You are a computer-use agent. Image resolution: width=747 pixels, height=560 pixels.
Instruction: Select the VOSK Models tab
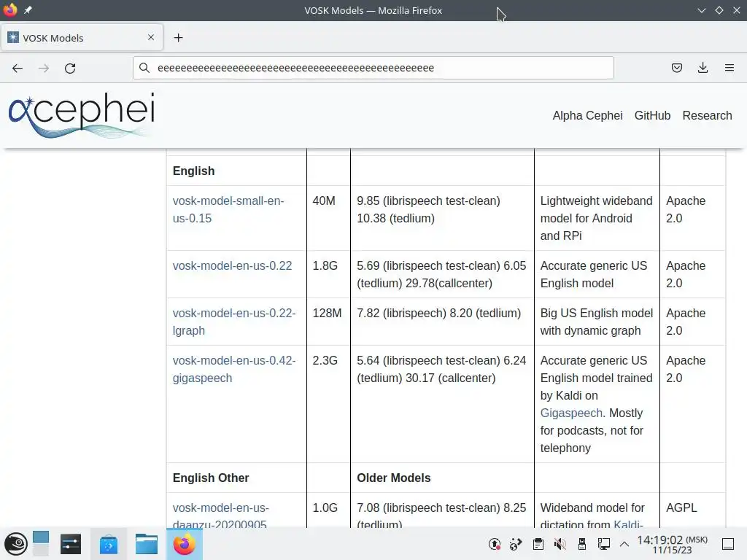pyautogui.click(x=82, y=38)
